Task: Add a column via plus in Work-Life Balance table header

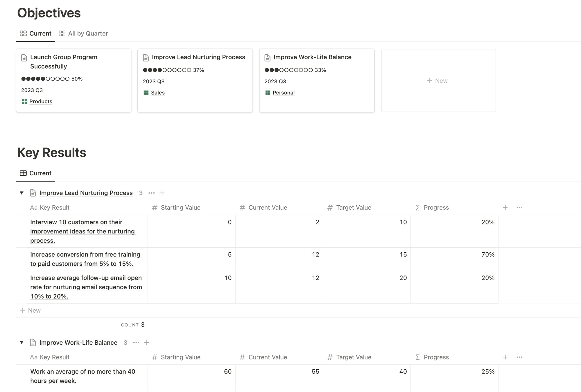Action: click(x=505, y=357)
